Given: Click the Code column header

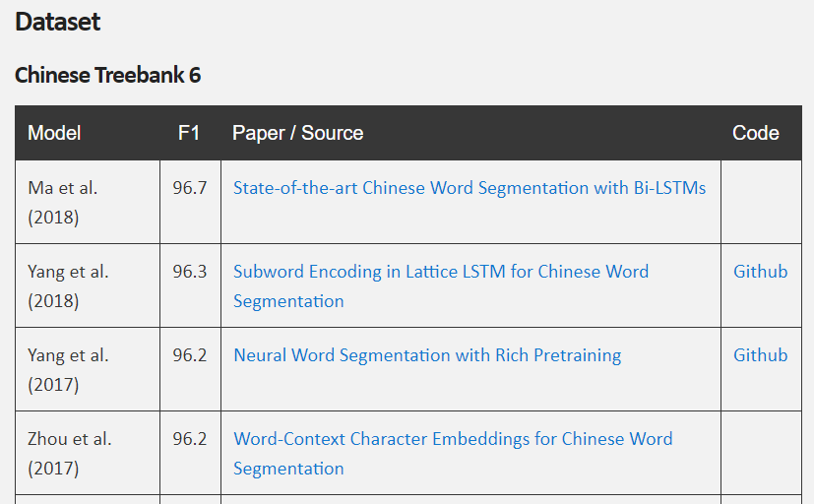Looking at the screenshot, I should (756, 133).
